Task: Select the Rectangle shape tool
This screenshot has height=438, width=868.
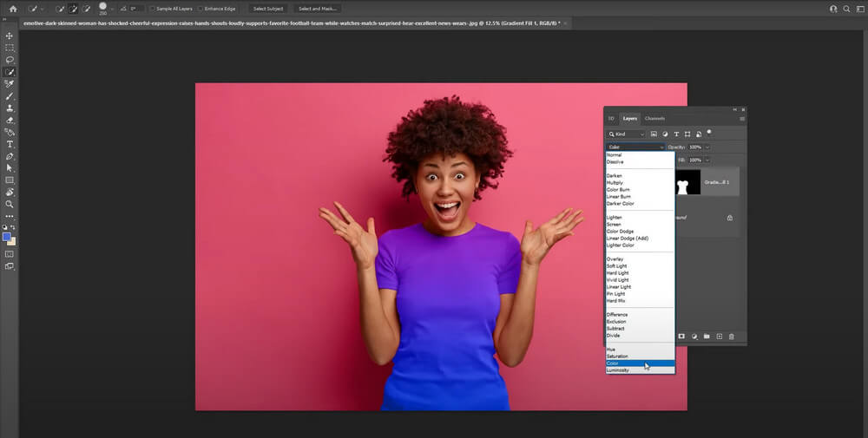Action: click(10, 180)
